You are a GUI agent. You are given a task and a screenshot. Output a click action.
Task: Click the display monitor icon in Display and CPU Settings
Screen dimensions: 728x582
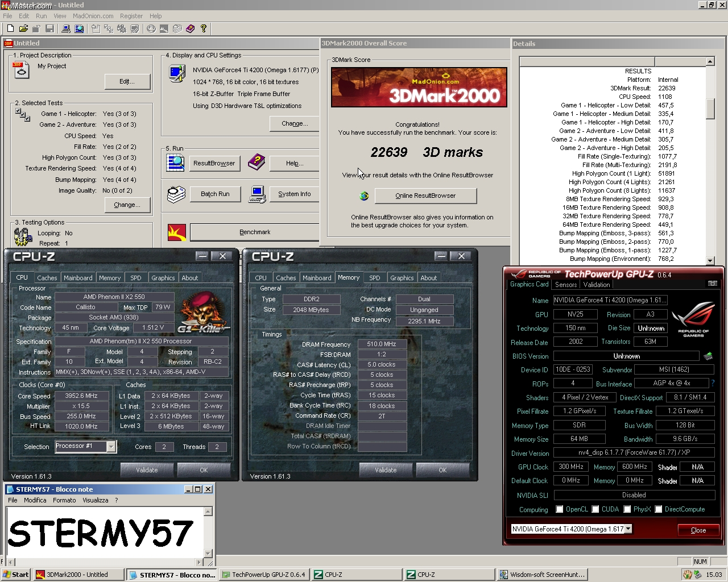pos(177,73)
